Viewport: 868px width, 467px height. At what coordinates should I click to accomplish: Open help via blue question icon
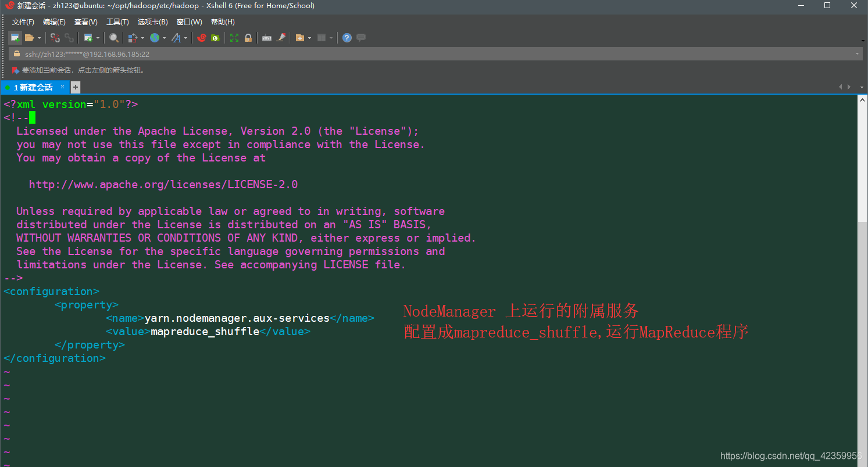point(347,38)
